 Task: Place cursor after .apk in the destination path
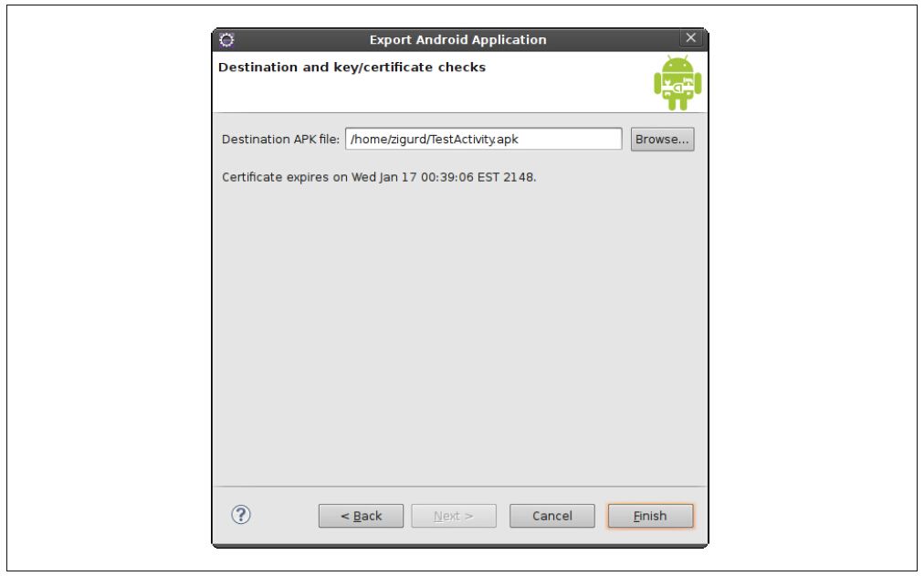coord(520,140)
